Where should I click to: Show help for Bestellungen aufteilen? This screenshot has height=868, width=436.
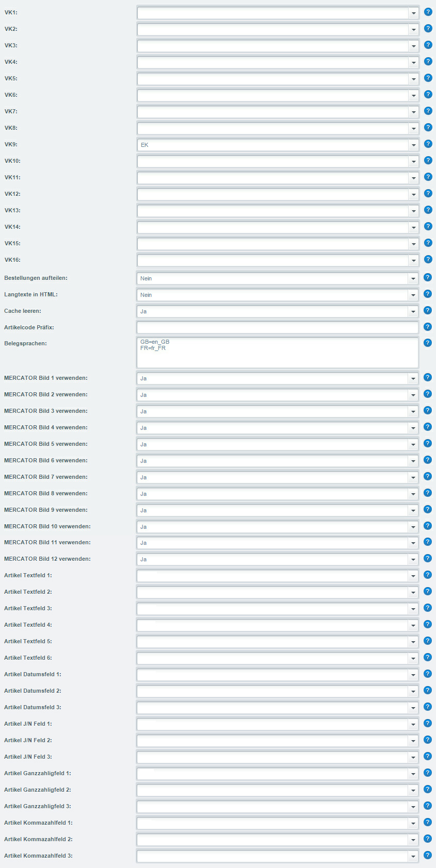pos(428,277)
